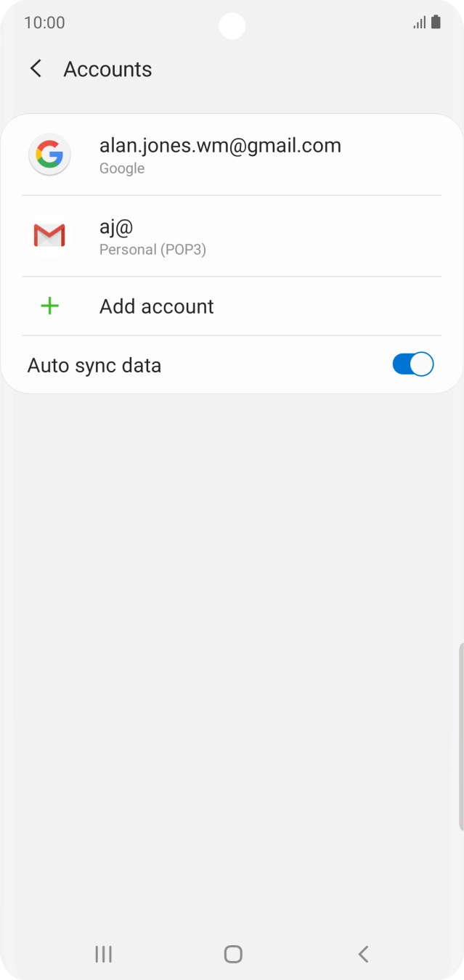Open recent apps from navigation bar
The height and width of the screenshot is (980, 464).
(103, 954)
